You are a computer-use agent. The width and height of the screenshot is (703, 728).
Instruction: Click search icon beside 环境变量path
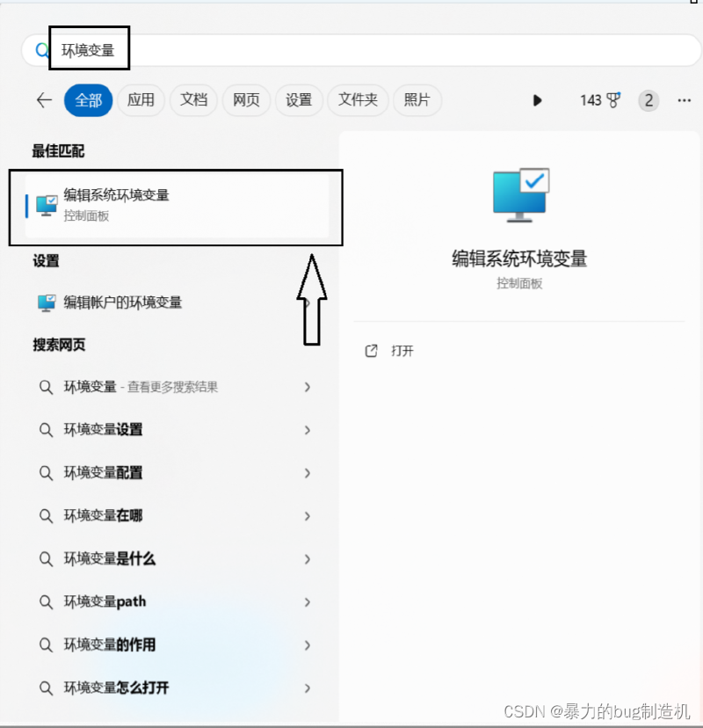pyautogui.click(x=46, y=602)
